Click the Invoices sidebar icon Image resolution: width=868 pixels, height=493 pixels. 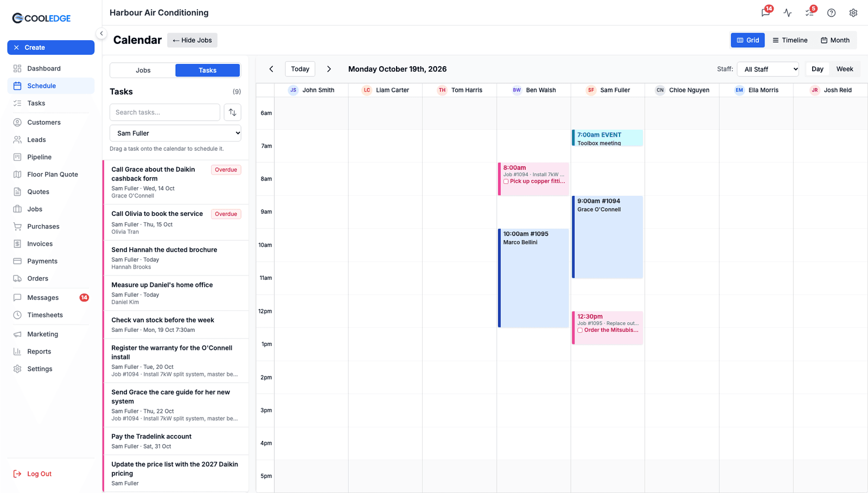coord(17,244)
